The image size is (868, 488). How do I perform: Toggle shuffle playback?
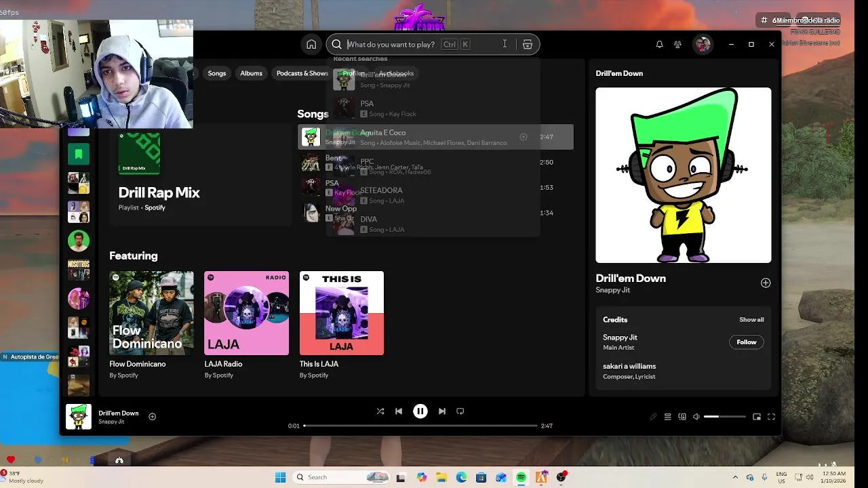[x=380, y=411]
